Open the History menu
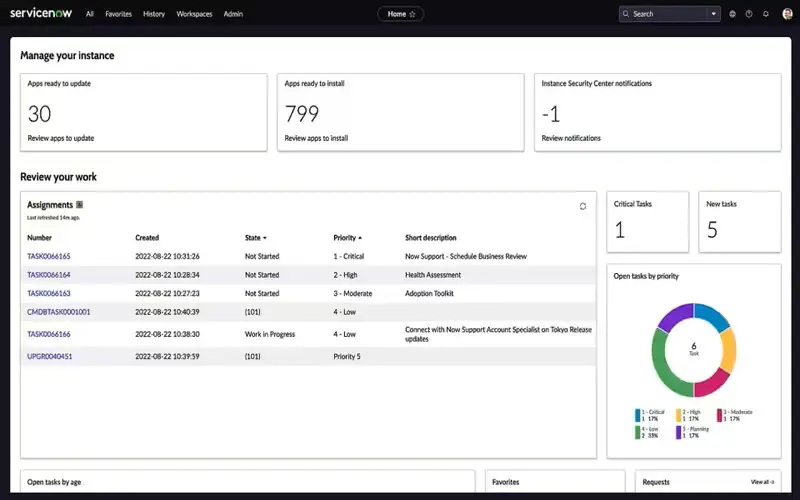800x500 pixels. coord(154,14)
